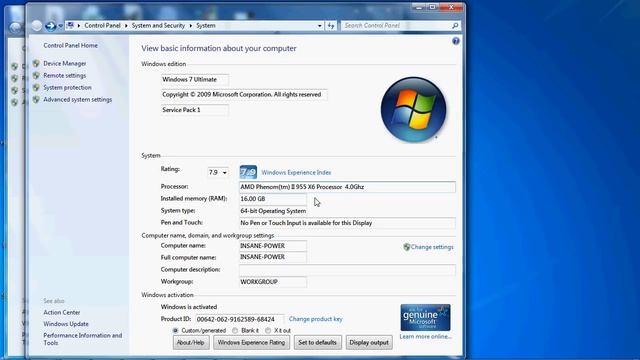Open the address bar history dropdown arrow
The width and height of the screenshot is (640, 360).
(319, 26)
